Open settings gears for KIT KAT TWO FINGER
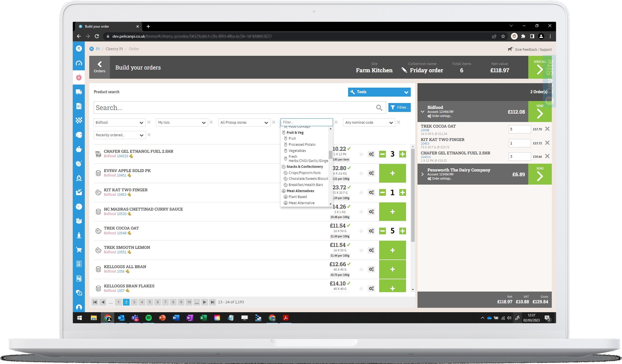Viewport: 622px width, 364px height. (371, 192)
